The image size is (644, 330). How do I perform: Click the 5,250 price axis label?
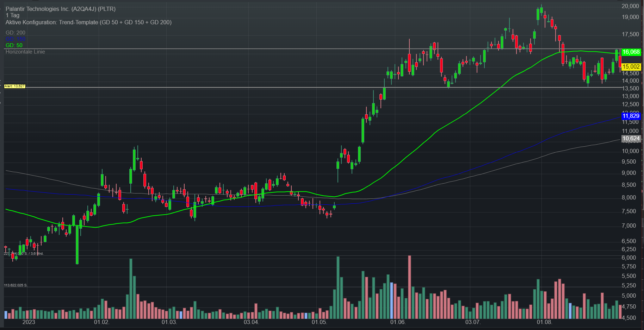[x=629, y=285]
